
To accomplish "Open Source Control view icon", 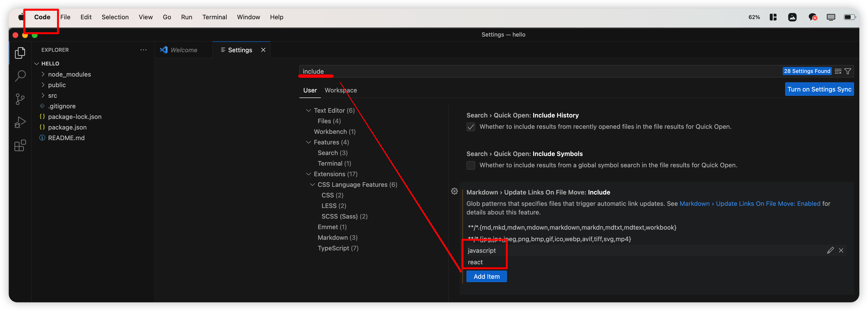I will tap(20, 99).
